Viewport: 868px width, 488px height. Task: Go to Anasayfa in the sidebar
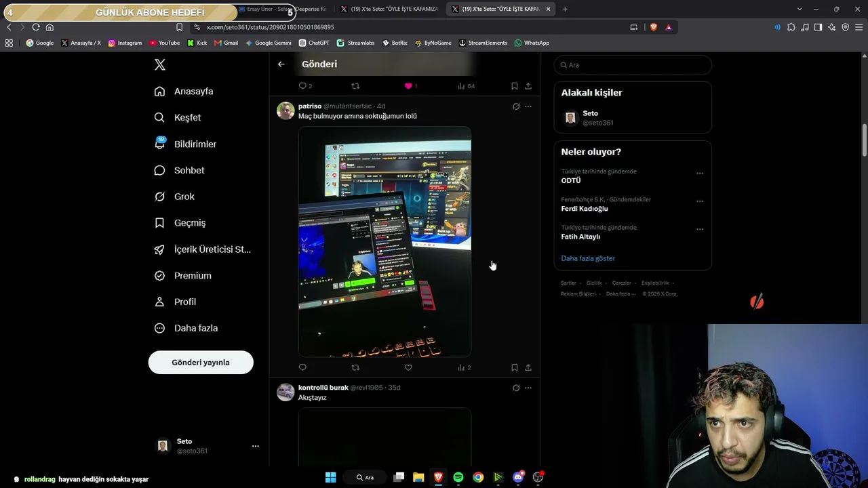[x=184, y=91]
